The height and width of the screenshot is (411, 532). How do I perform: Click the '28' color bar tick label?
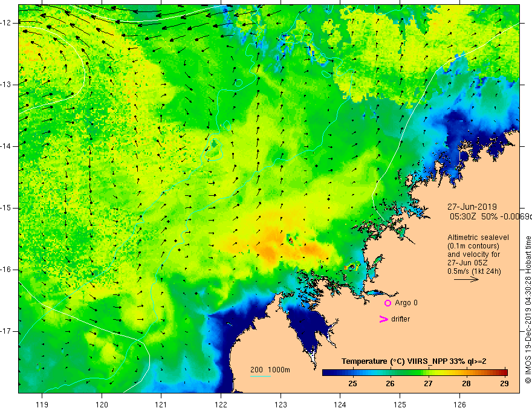(466, 384)
